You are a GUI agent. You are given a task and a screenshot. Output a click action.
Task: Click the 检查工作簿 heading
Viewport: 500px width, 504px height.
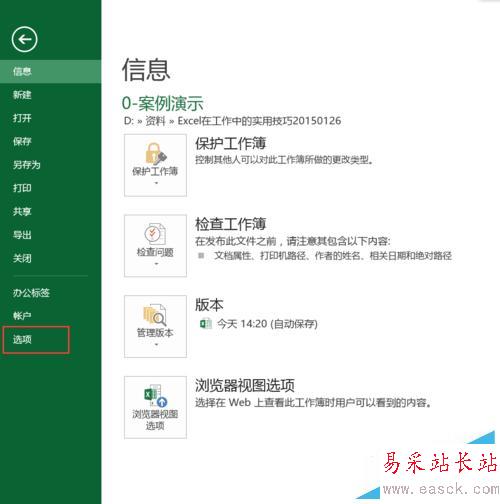coord(230,224)
